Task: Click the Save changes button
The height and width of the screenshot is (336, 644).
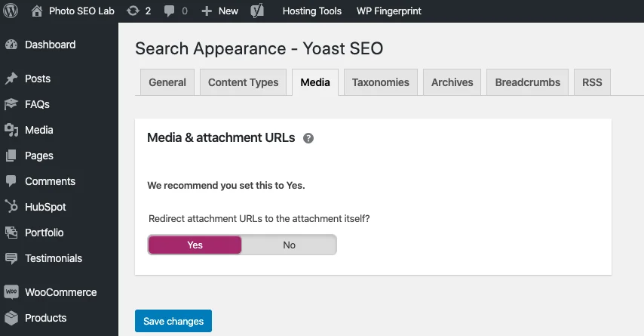Action: coord(173,321)
